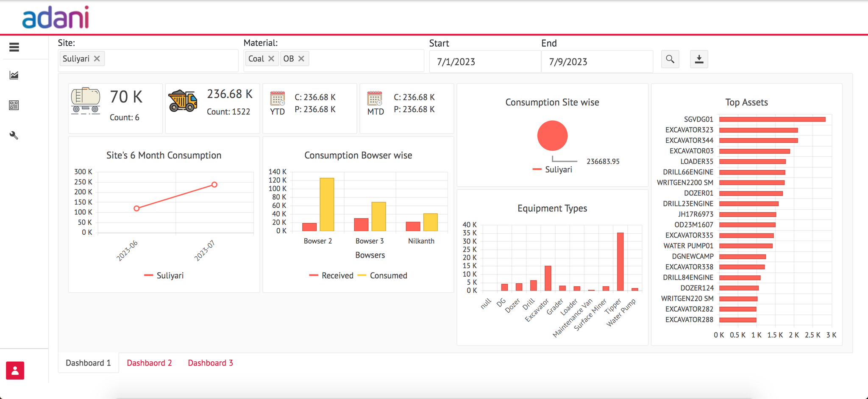Open the wrench settings sidebar icon
The image size is (868, 399).
pyautogui.click(x=14, y=135)
